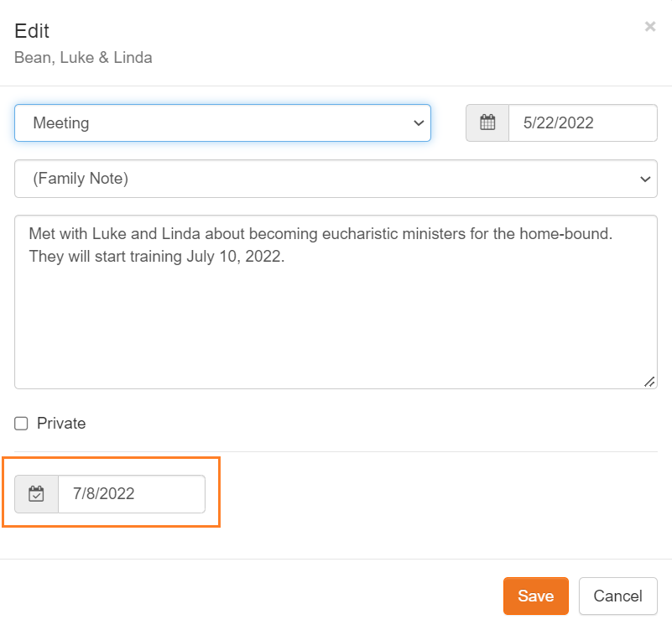Click the calendar icon beside 5/22/2022
The width and height of the screenshot is (672, 630).
coord(487,122)
